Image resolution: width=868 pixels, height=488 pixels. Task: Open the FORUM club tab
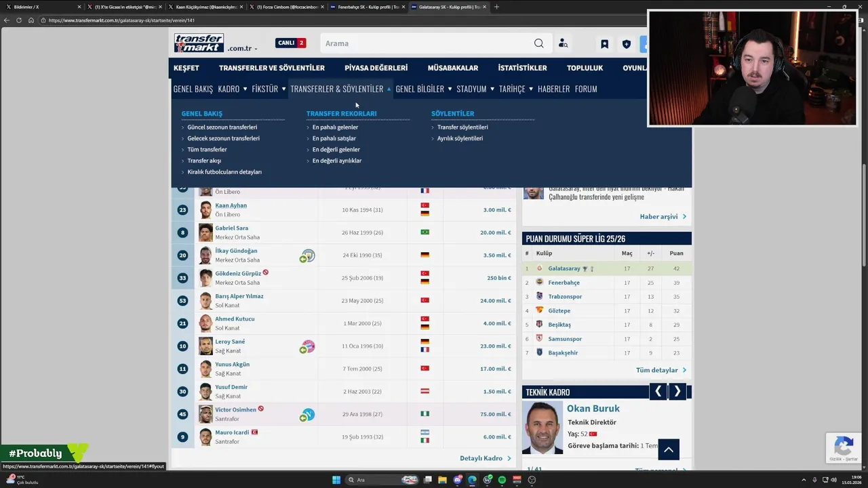[586, 89]
